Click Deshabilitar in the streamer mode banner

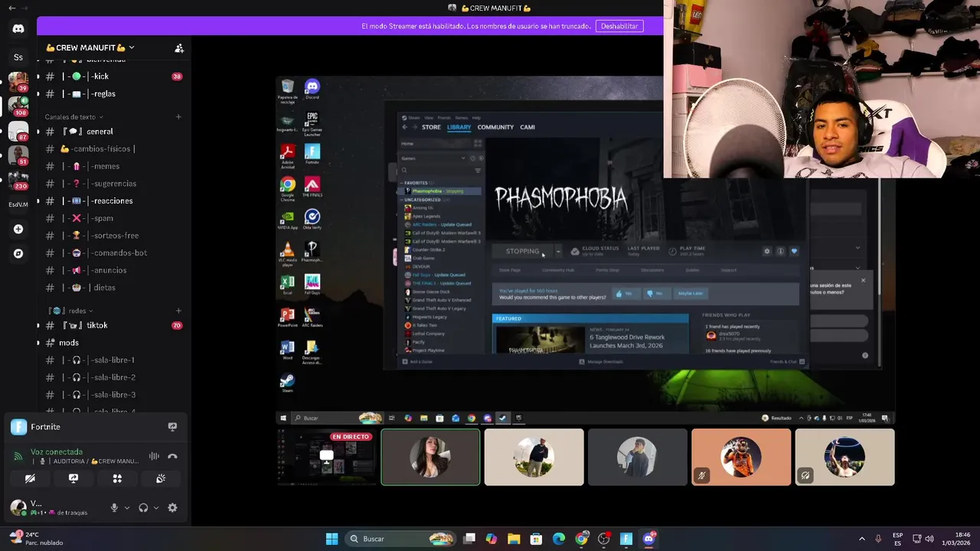(619, 26)
